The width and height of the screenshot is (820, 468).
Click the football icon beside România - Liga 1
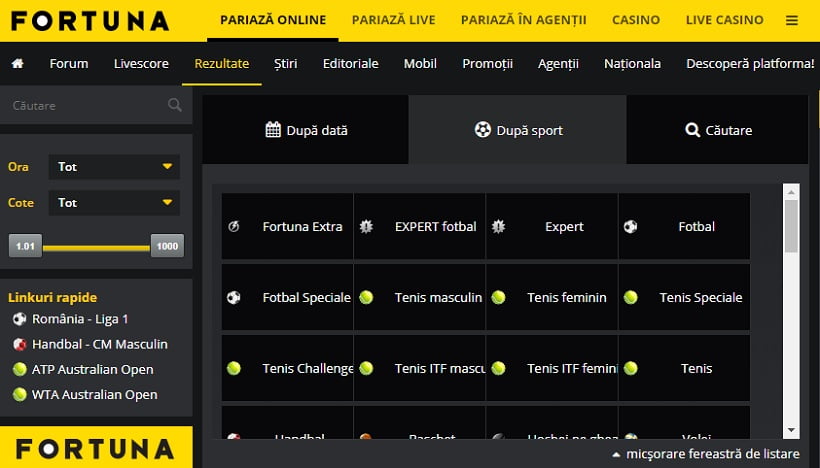19,319
